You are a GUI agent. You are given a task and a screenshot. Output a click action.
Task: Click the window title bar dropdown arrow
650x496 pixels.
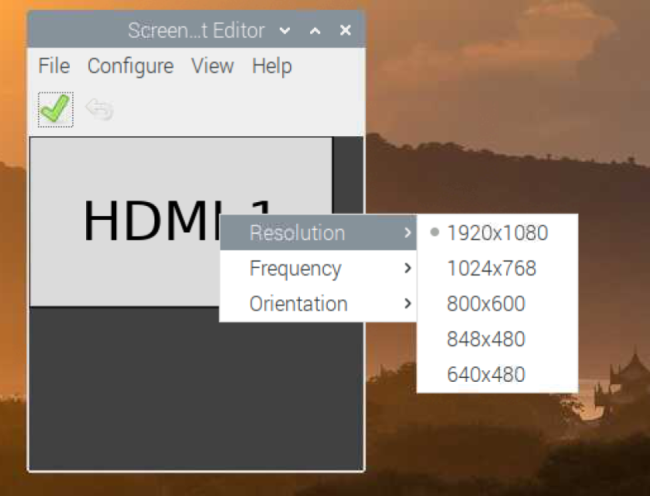[x=286, y=31]
